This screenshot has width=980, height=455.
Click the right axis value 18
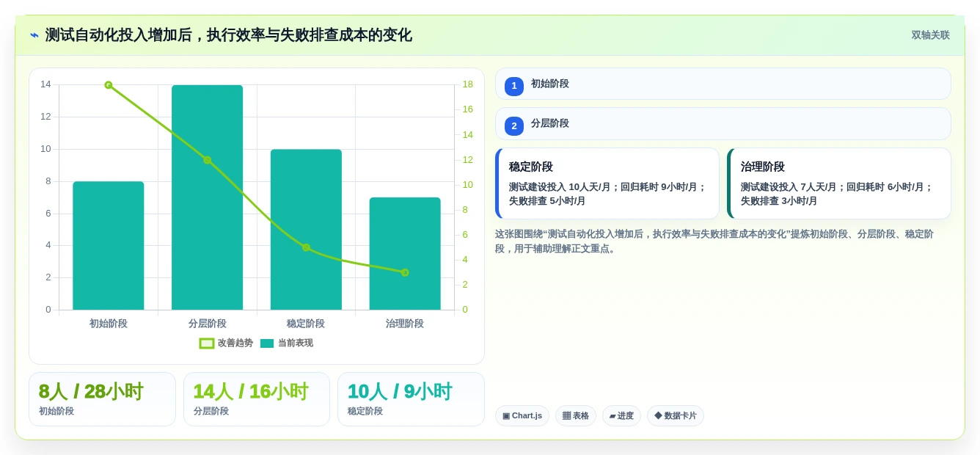(467, 84)
